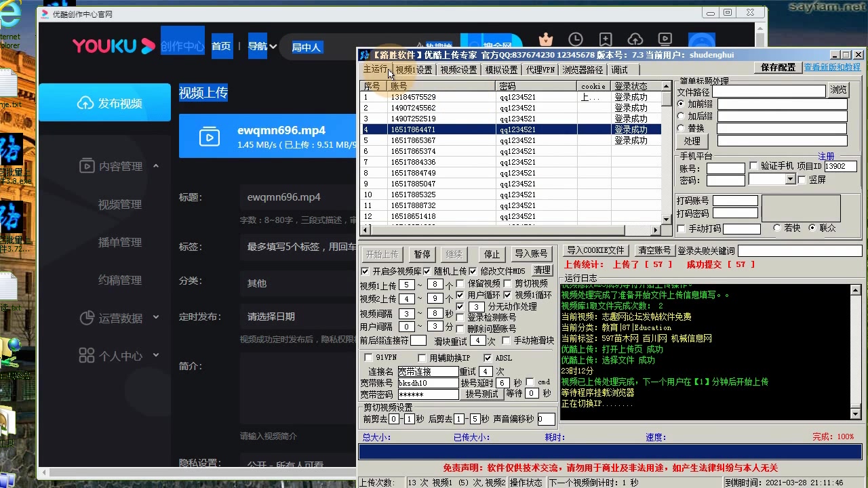This screenshot has width=868, height=488.
Task: Click account table scrollbar up arrow
Action: click(x=666, y=86)
